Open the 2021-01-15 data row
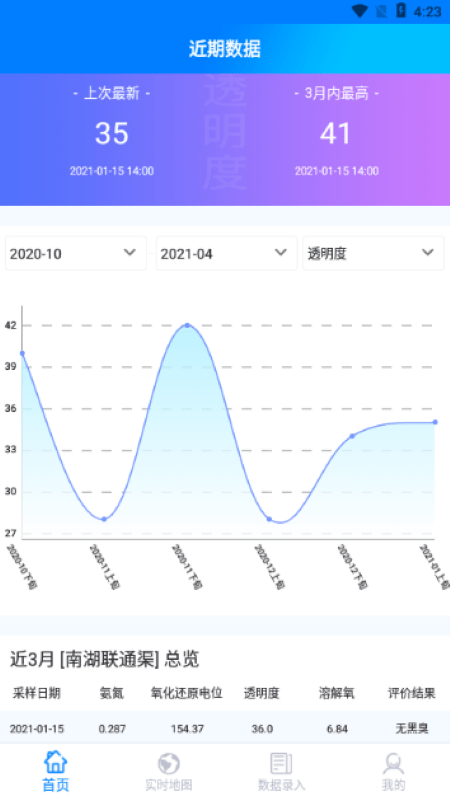This screenshot has width=450, height=800. 225,729
